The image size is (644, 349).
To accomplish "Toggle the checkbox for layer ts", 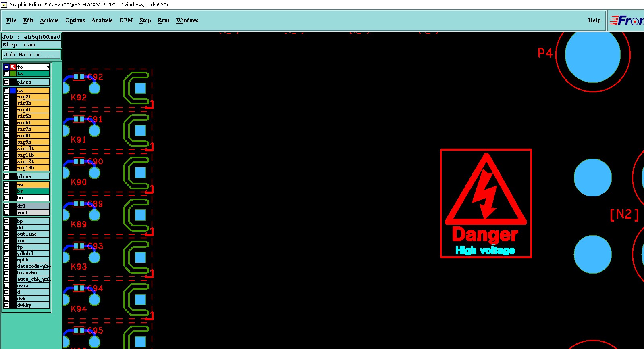I will click(x=6, y=73).
